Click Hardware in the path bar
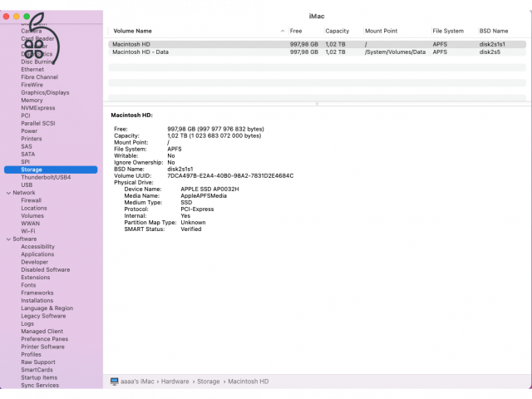Screen dimensions: 532x399 click(x=175, y=382)
